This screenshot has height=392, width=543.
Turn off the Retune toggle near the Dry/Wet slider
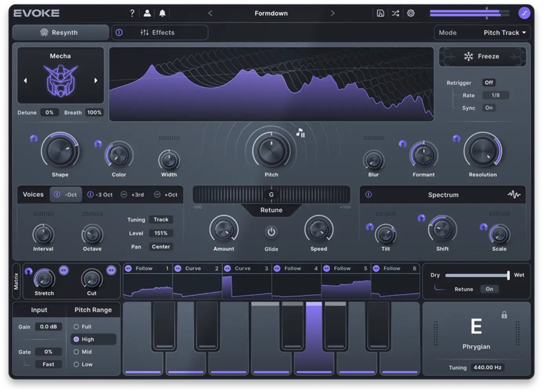click(x=489, y=289)
